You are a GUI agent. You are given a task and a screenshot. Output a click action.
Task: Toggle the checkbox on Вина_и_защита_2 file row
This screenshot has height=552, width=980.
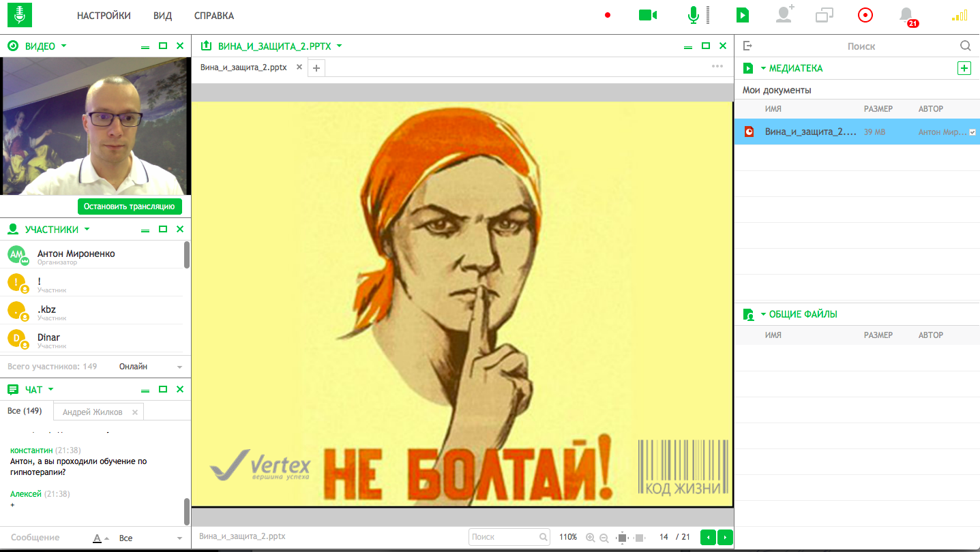(x=972, y=132)
